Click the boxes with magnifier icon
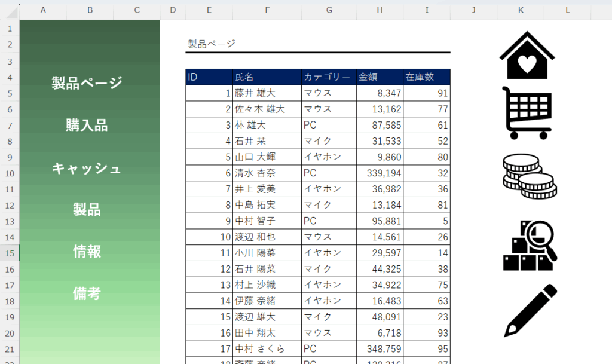The height and width of the screenshot is (364, 612). 529,246
